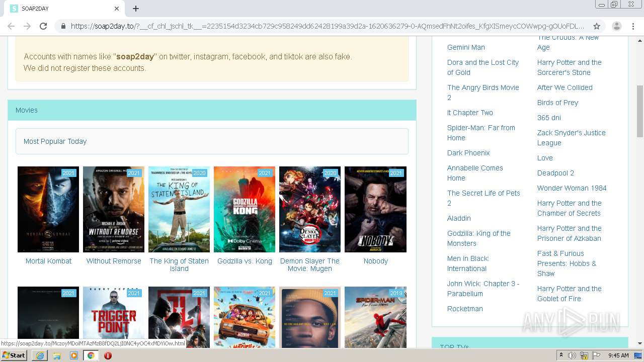Open The Secret Life of Pets 2 link
Image resolution: width=644 pixels, height=362 pixels.
(x=484, y=198)
